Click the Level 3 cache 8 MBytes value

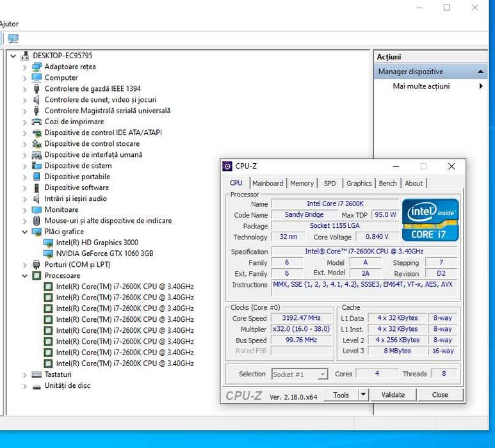click(x=397, y=351)
